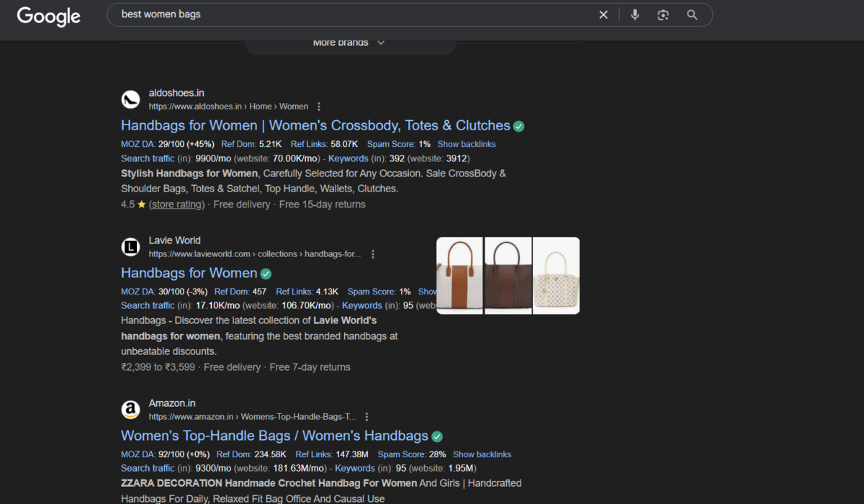Viewport: 864px width, 504px height.
Task: Click the magnifying glass search icon
Action: click(x=692, y=14)
